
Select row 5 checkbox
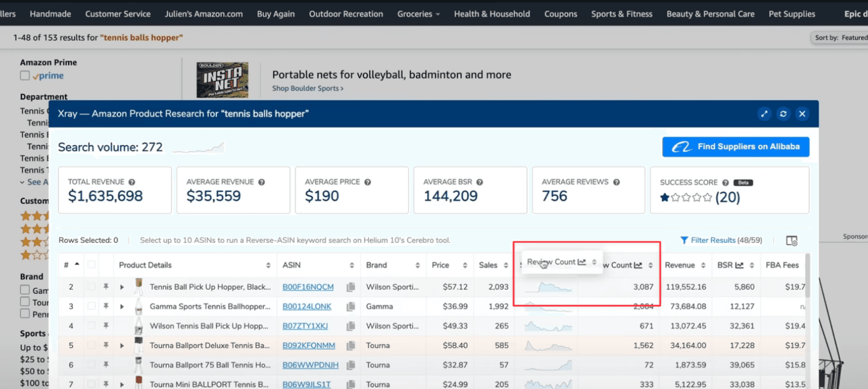[91, 345]
